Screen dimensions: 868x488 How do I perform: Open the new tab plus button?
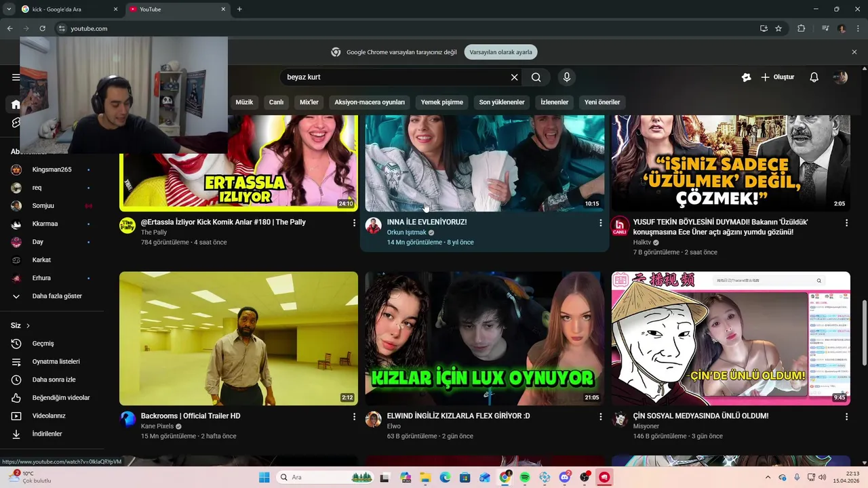(x=239, y=9)
